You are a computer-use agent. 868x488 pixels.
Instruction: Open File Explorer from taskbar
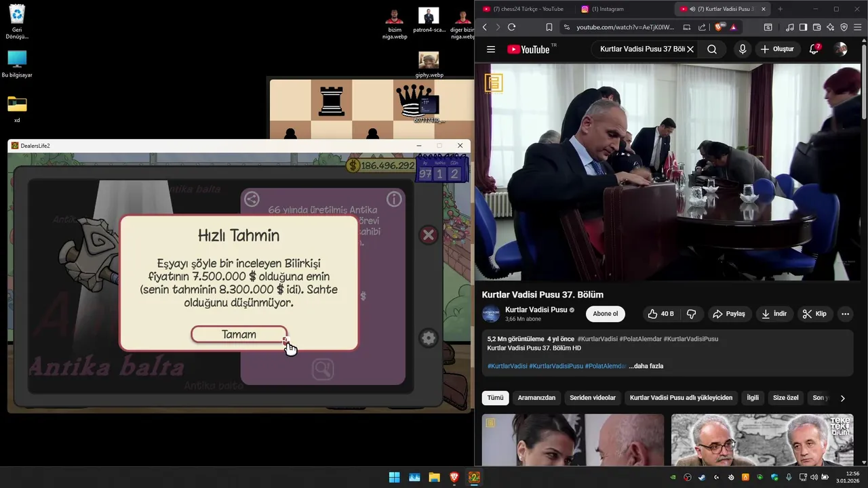tap(434, 477)
